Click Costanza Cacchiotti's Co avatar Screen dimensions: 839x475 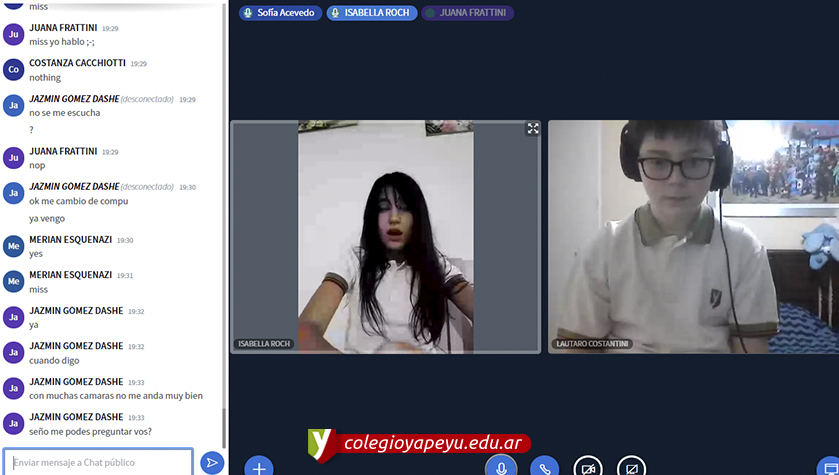coord(13,69)
